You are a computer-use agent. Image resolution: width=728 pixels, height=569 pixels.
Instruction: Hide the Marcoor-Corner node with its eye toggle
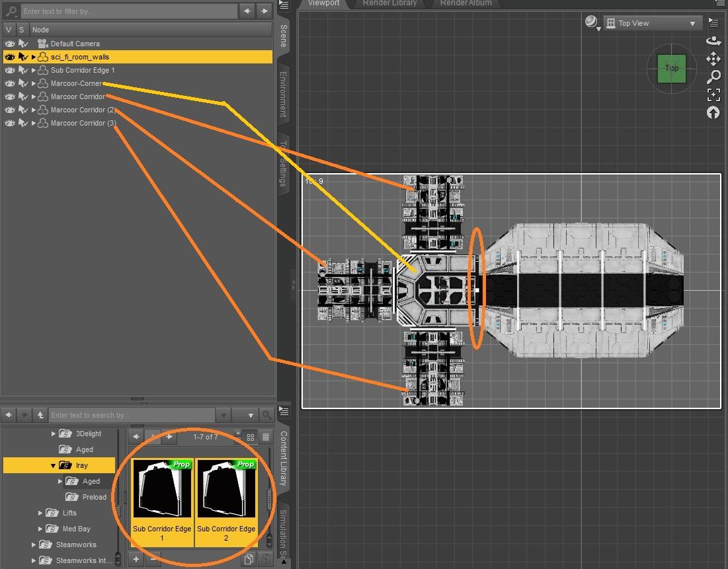point(9,83)
